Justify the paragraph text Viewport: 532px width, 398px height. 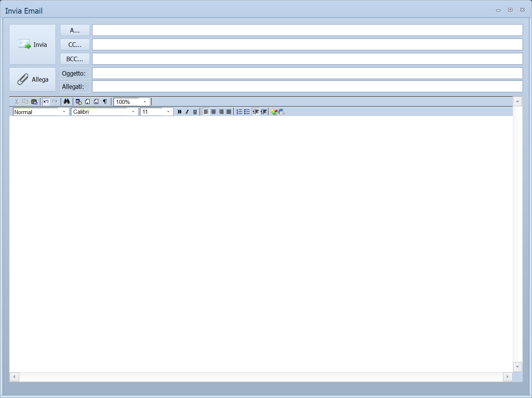[x=229, y=112]
